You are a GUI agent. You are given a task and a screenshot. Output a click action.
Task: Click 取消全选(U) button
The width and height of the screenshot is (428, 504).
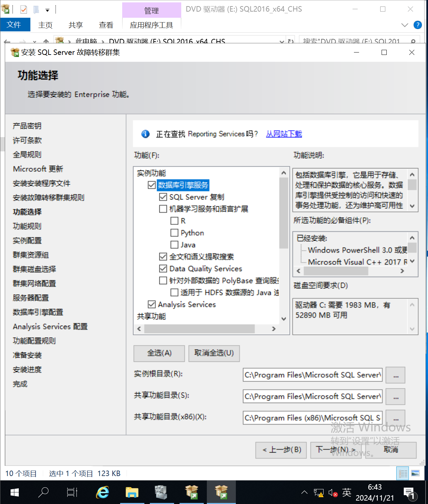(214, 353)
